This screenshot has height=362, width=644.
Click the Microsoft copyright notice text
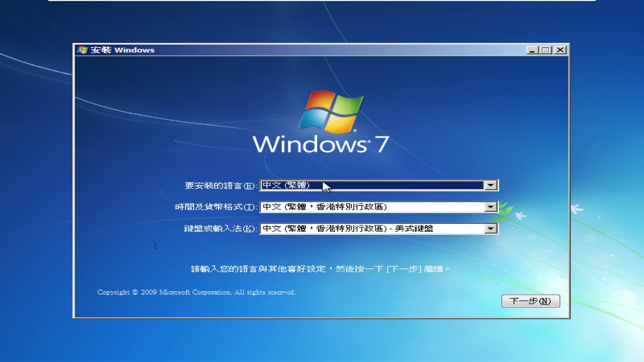196,292
